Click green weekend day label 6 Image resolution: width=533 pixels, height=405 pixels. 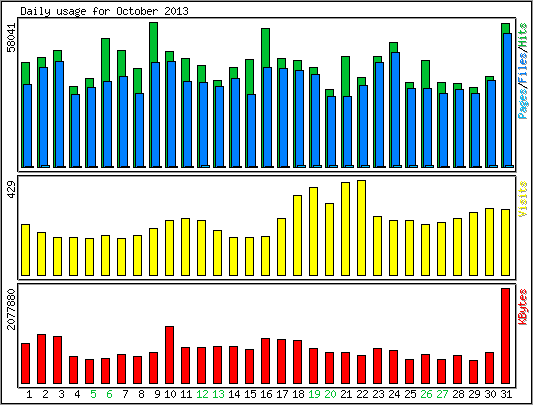point(109,394)
